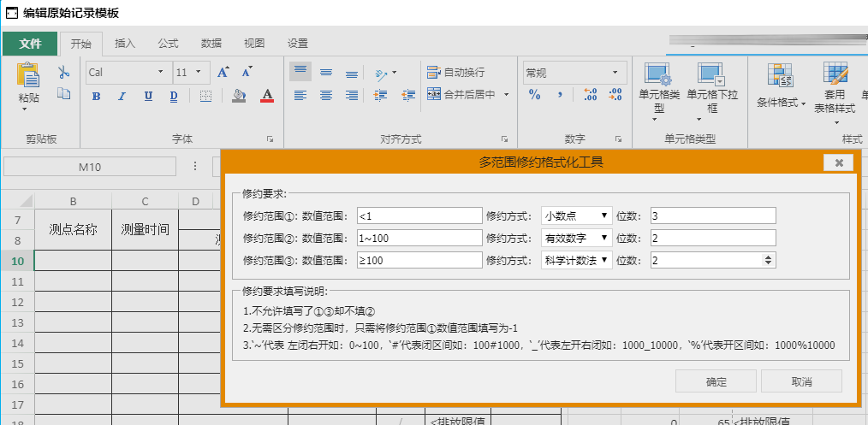Copy selection with the copy icon
The height and width of the screenshot is (425, 868).
pyautogui.click(x=63, y=93)
